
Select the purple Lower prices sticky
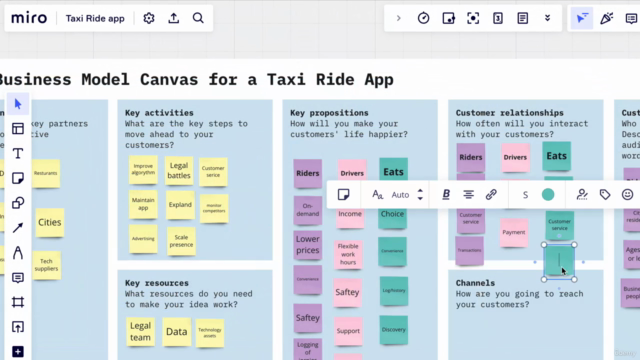click(308, 245)
